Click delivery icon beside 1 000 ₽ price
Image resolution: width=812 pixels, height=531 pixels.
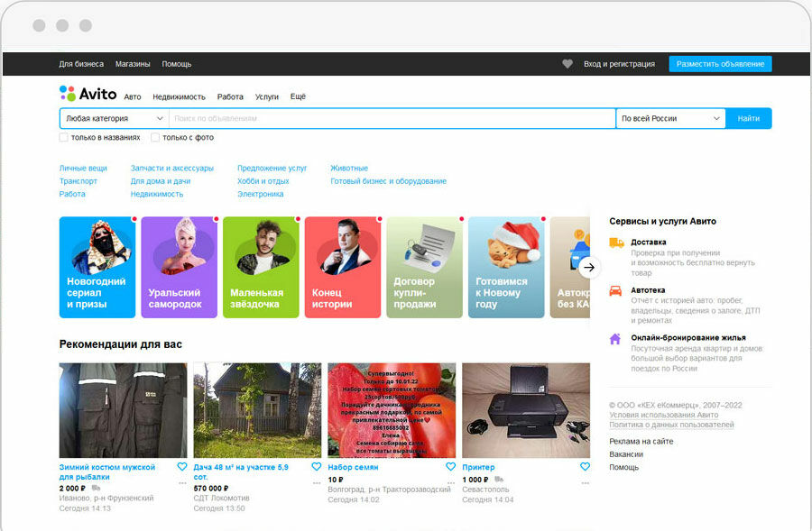(x=499, y=480)
